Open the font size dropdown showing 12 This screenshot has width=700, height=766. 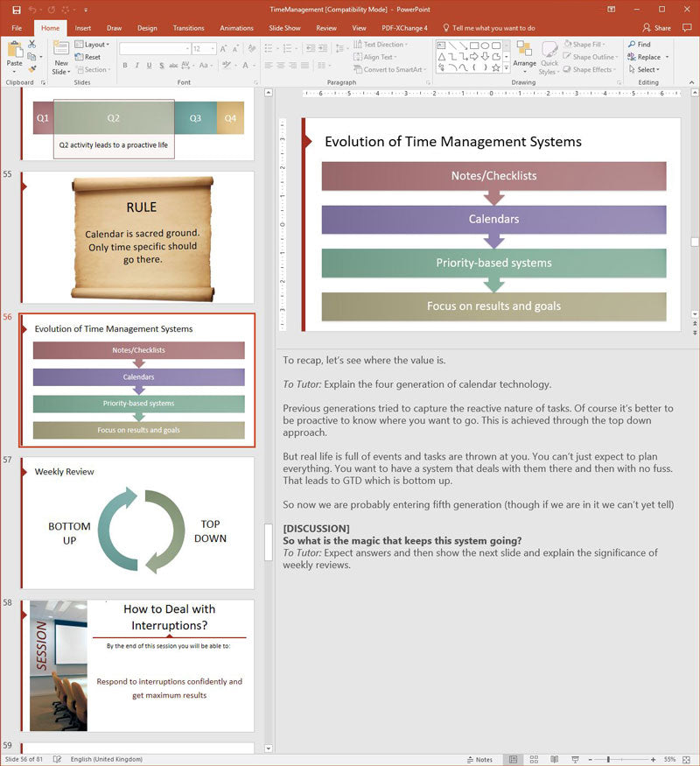[213, 49]
